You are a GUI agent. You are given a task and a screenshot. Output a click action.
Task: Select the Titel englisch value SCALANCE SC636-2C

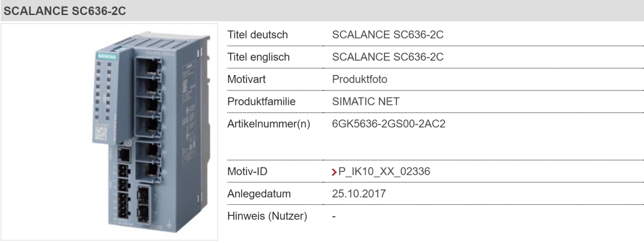click(x=388, y=57)
